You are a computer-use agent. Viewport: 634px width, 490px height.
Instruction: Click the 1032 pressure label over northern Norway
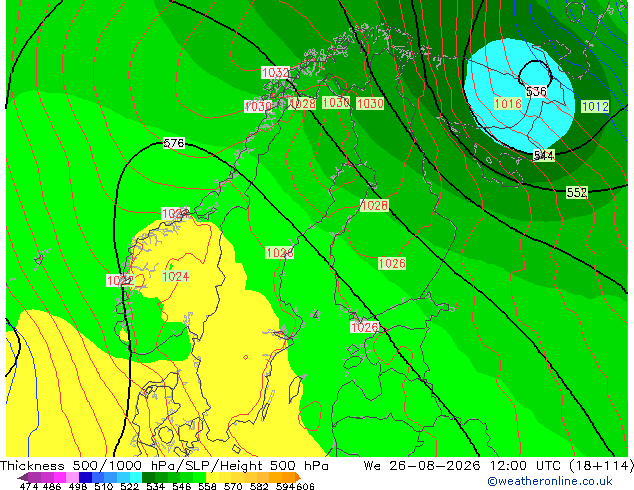tap(275, 73)
